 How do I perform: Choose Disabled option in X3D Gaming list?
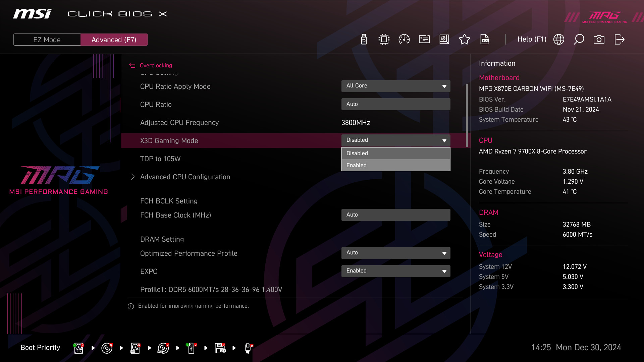396,153
